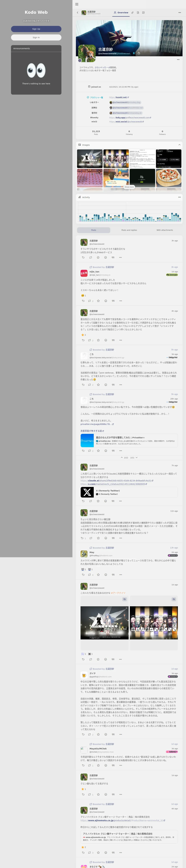The image size is (186, 868).
Task: Star the アークナイツ post
Action: pyautogui.click(x=98, y=659)
